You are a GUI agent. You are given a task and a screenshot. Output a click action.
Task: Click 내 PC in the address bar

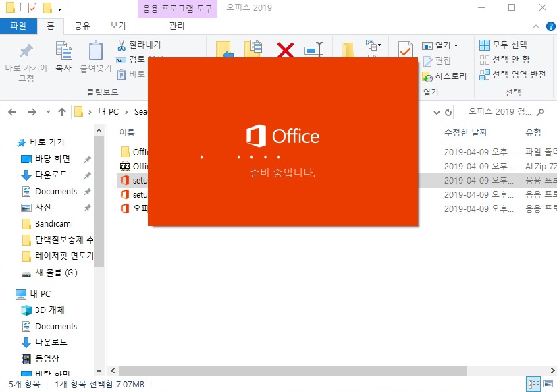108,112
